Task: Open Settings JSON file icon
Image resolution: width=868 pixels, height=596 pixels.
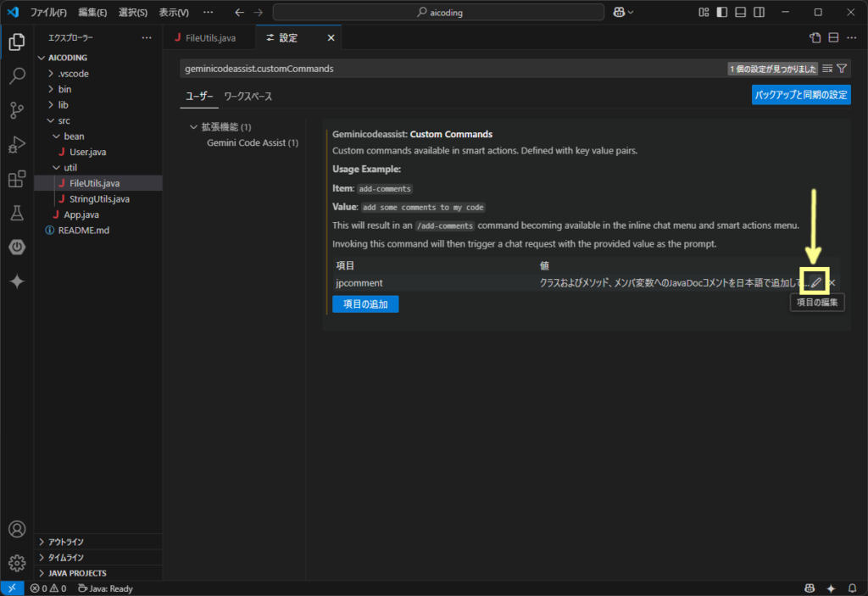Action: [815, 37]
